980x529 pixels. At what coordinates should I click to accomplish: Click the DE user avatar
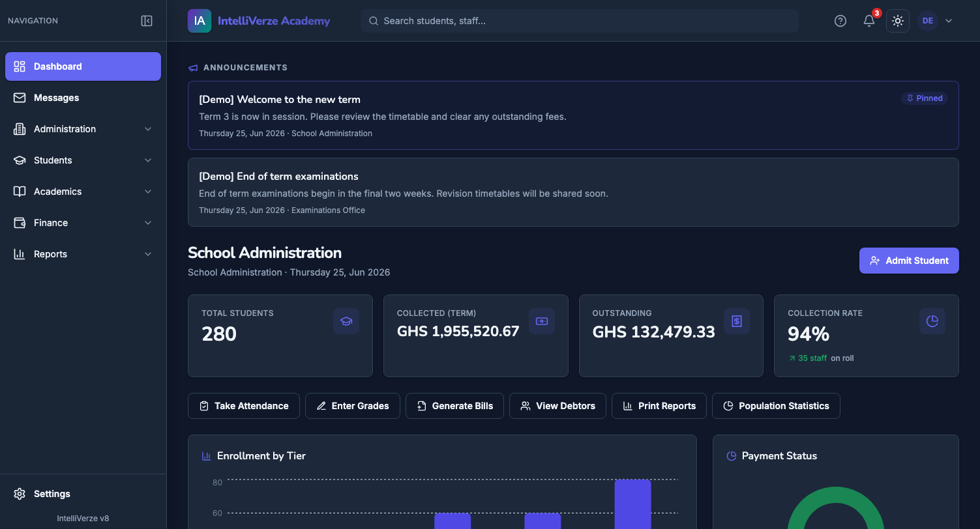coord(928,21)
